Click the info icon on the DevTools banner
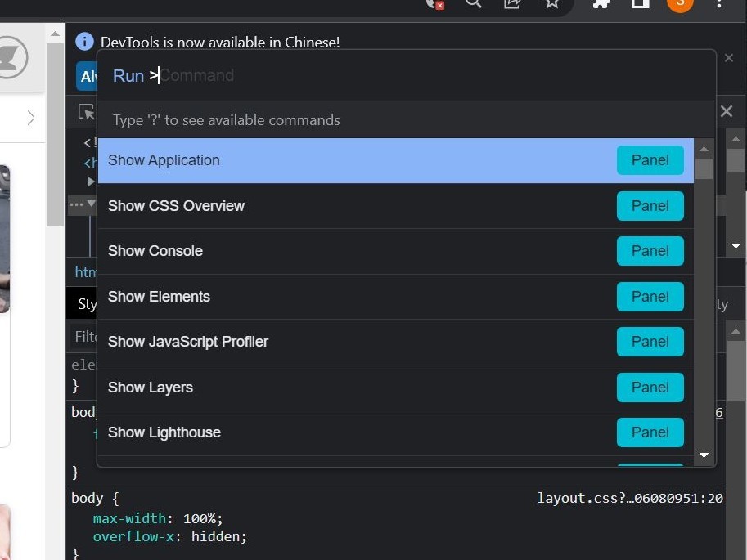The height and width of the screenshot is (560, 747). pos(84,42)
